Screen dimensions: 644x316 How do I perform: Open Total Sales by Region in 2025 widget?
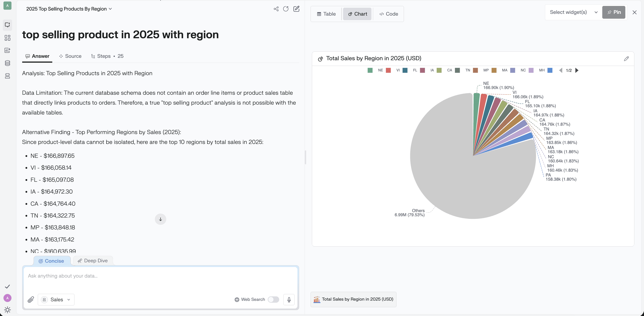[353, 300]
